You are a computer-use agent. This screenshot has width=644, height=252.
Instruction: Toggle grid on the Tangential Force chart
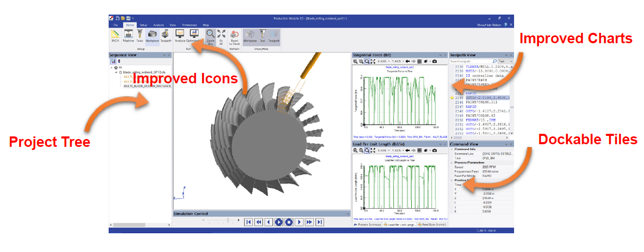[x=420, y=61]
